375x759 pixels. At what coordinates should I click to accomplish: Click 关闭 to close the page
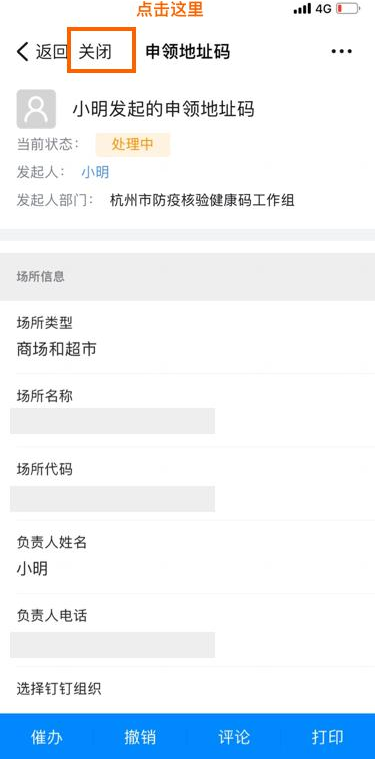(95, 51)
